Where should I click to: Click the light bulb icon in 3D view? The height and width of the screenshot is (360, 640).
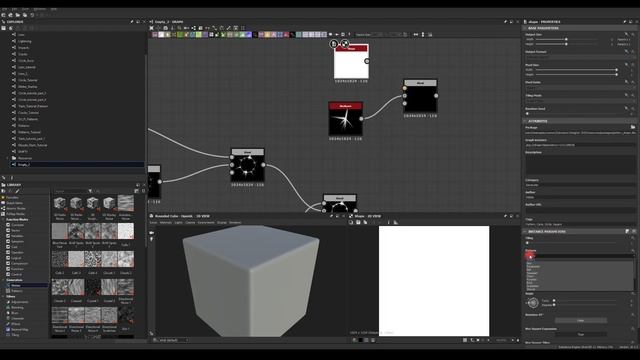(151, 239)
